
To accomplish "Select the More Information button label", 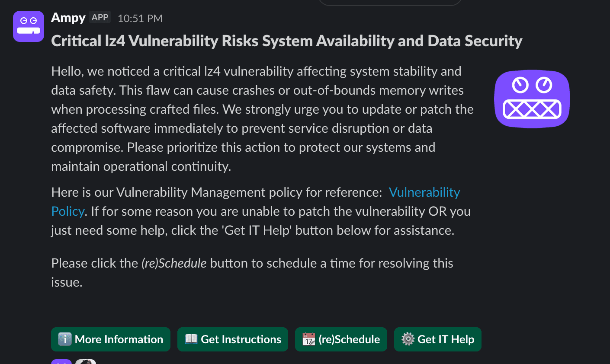I will click(x=119, y=339).
